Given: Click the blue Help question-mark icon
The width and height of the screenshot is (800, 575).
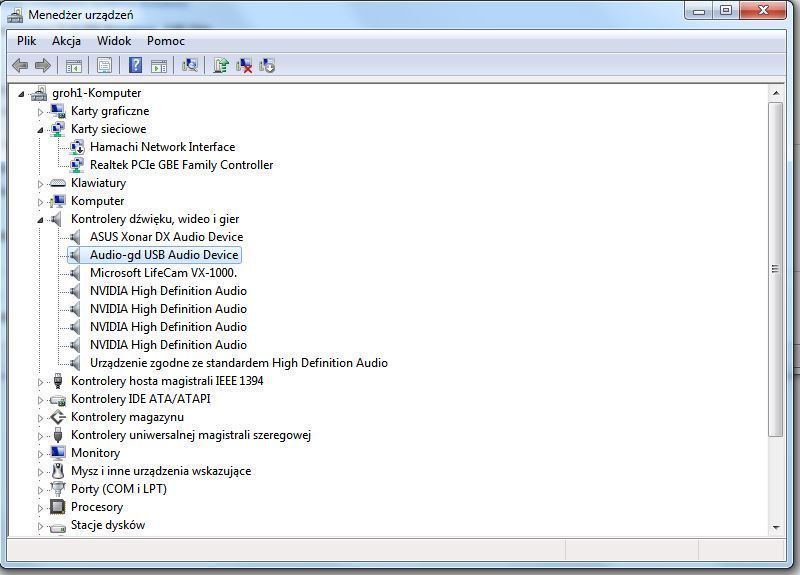Looking at the screenshot, I should pos(135,65).
